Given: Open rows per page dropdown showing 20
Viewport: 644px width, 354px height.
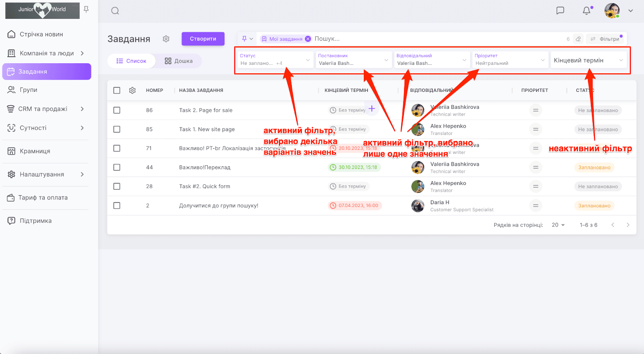Looking at the screenshot, I should [558, 225].
